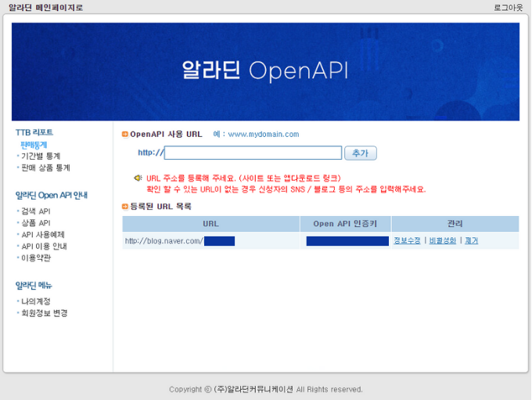The height and width of the screenshot is (400, 532).
Task: Click the megaphone notice icon
Action: (x=138, y=178)
